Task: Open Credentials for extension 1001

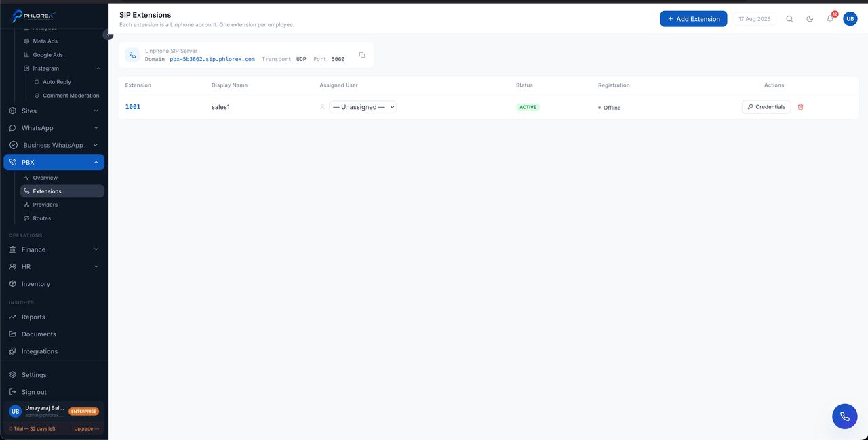Action: pyautogui.click(x=766, y=107)
